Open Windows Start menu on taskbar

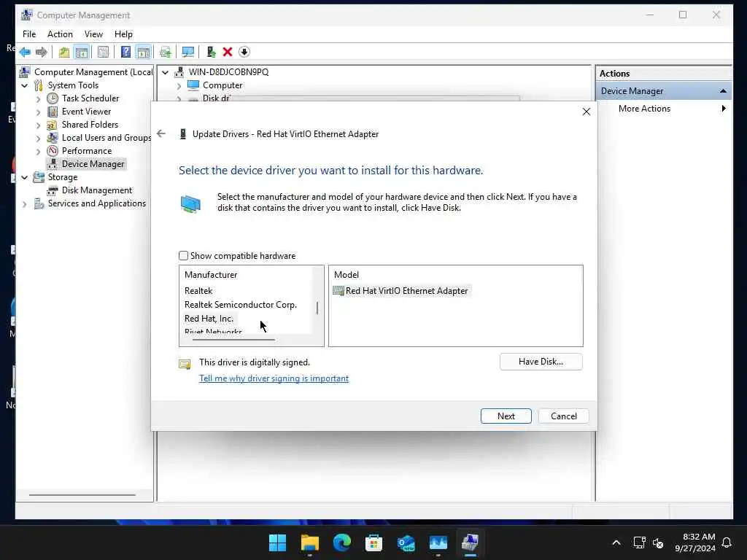[277, 542]
